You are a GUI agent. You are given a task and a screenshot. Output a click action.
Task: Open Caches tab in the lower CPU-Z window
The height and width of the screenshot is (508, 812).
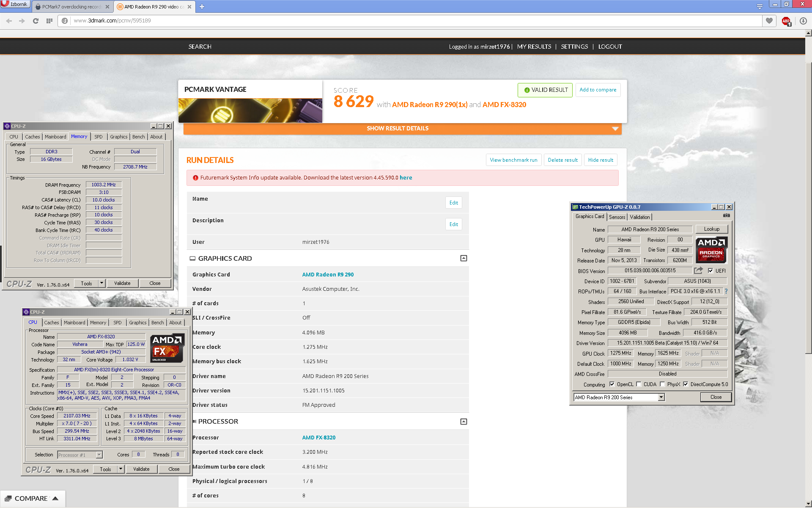point(52,323)
